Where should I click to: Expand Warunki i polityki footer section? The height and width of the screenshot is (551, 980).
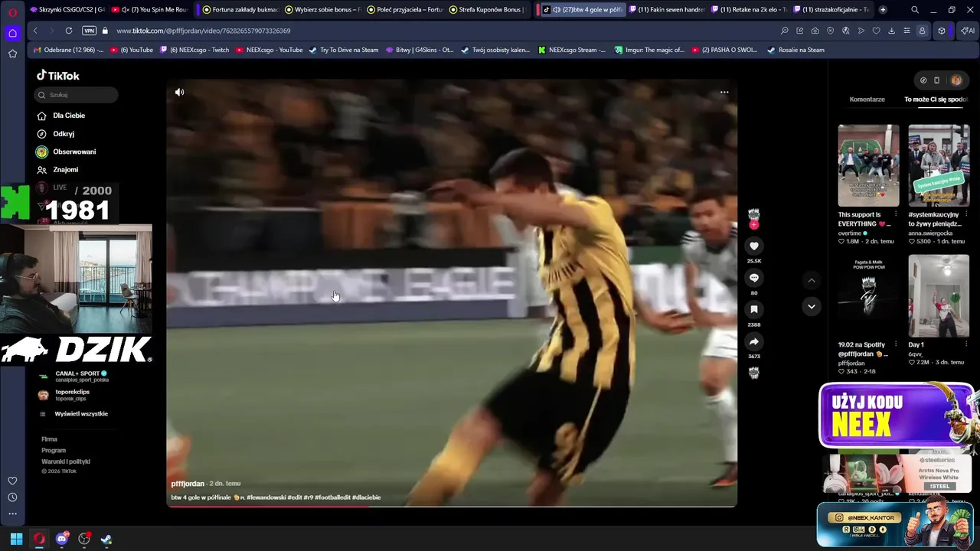[x=66, y=461]
